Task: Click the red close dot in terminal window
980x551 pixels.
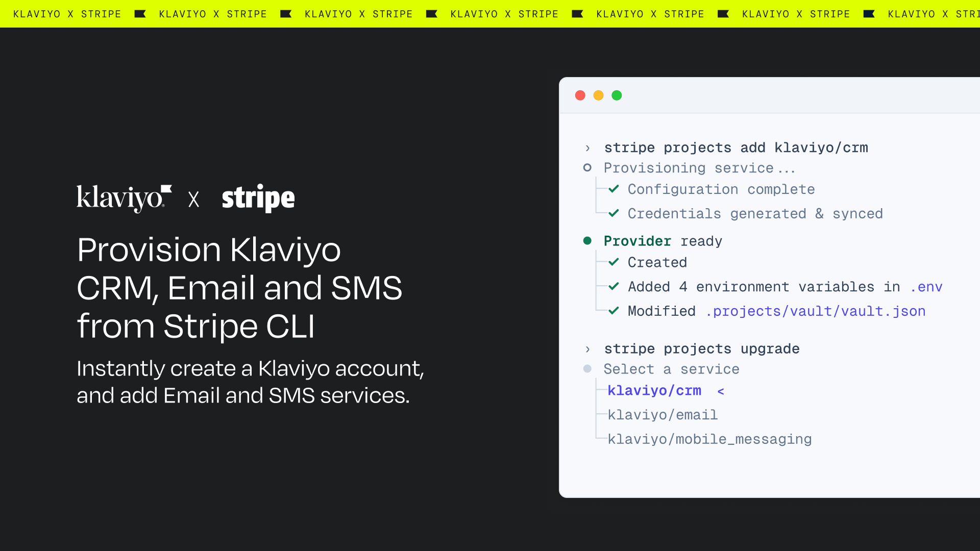Action: [x=580, y=95]
